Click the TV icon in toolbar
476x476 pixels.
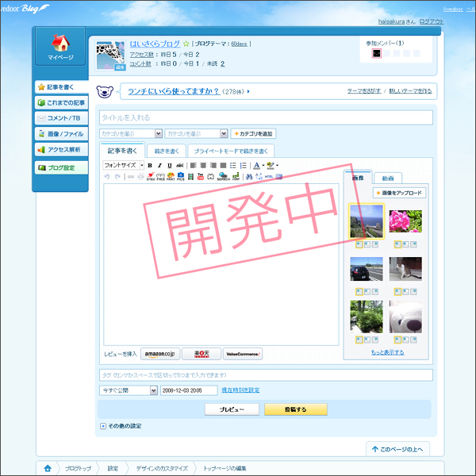coord(210,176)
